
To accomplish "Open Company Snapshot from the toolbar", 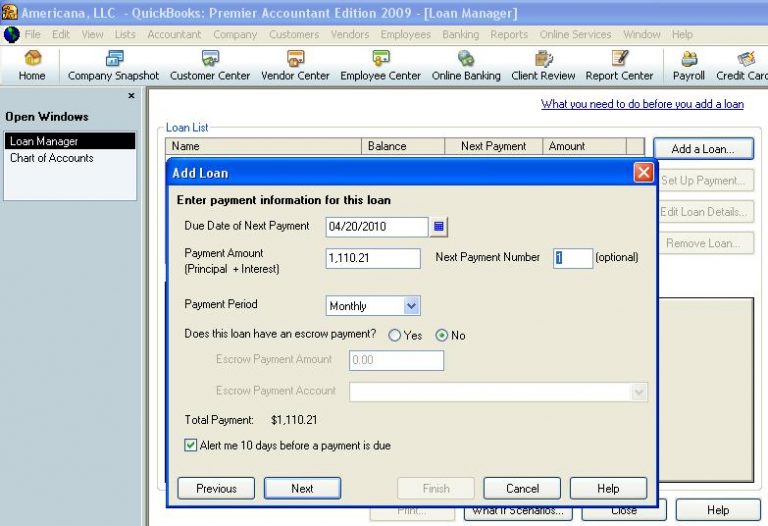I will 114,66.
